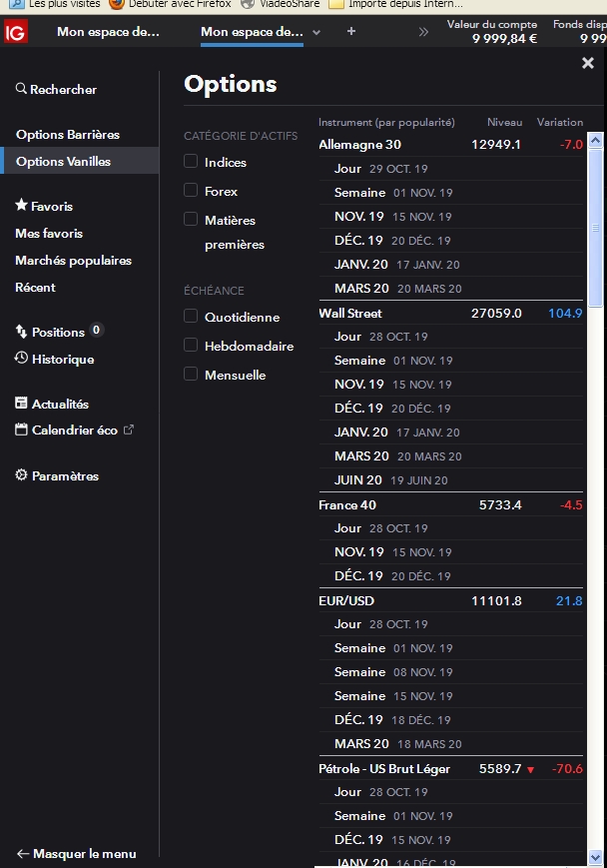Click the red down arrow by Pétrole level
This screenshot has width=607, height=868.
pyautogui.click(x=531, y=769)
